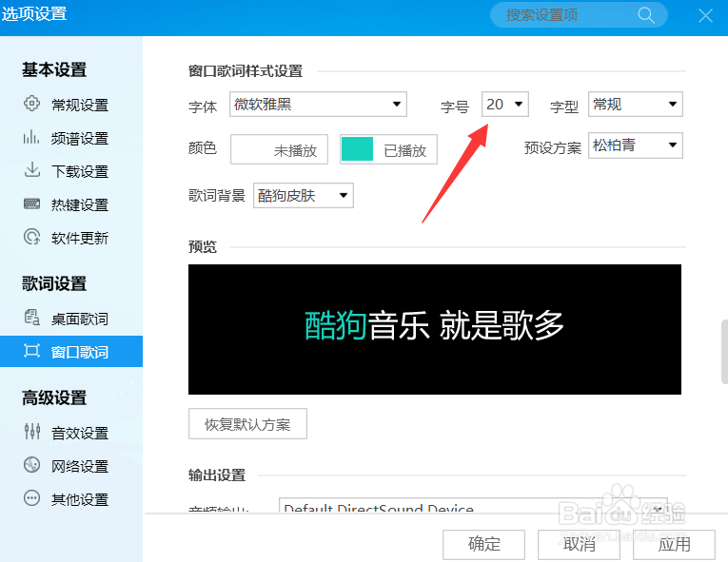Click the ellipsis icon beside 其他设置
Screen dimensions: 728x562
coord(31,498)
